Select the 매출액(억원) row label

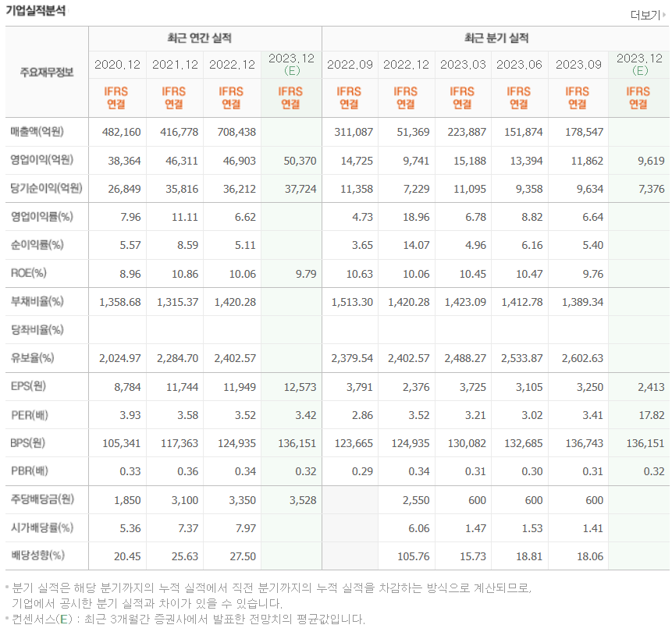[x=37, y=132]
